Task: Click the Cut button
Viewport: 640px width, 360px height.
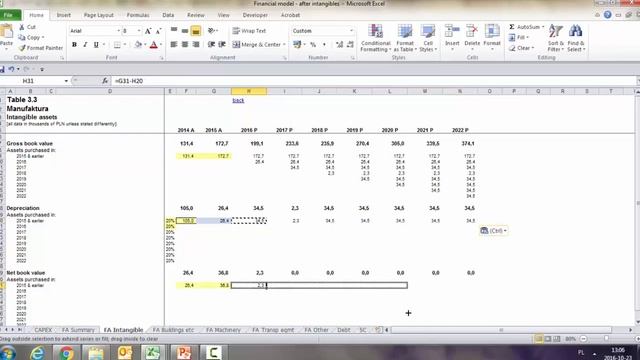Action: click(x=28, y=27)
